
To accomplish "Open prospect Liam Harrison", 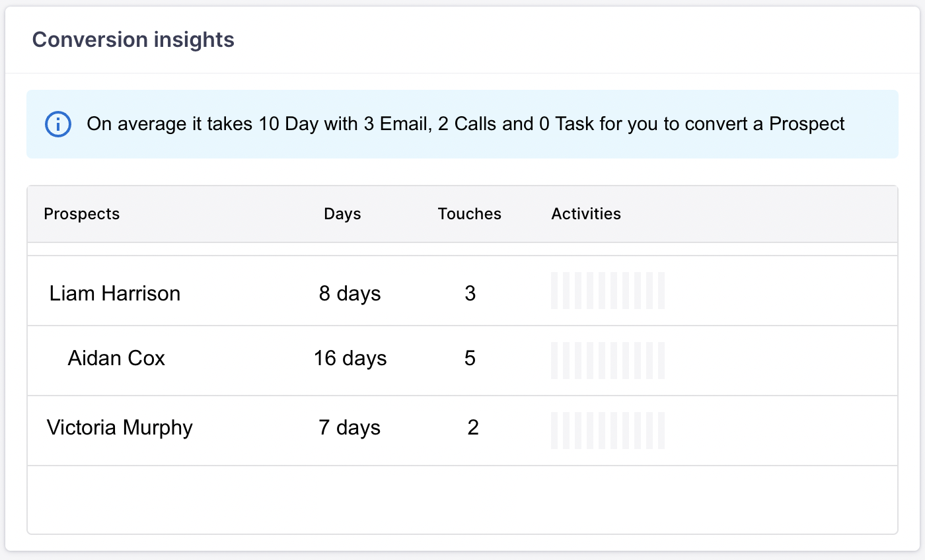I will (115, 293).
